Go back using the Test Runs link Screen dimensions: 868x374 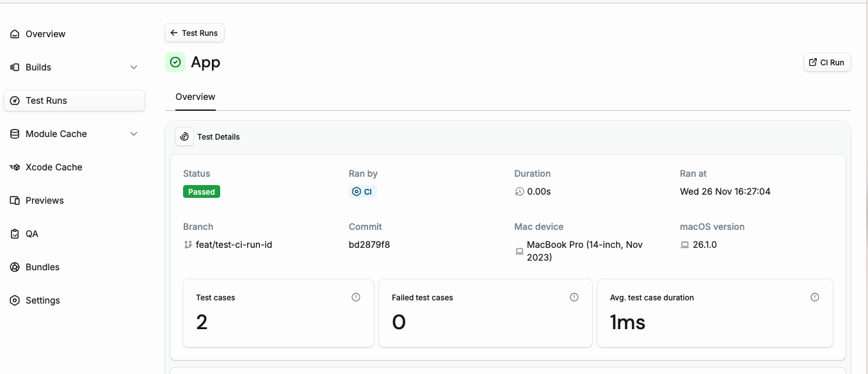coord(194,33)
